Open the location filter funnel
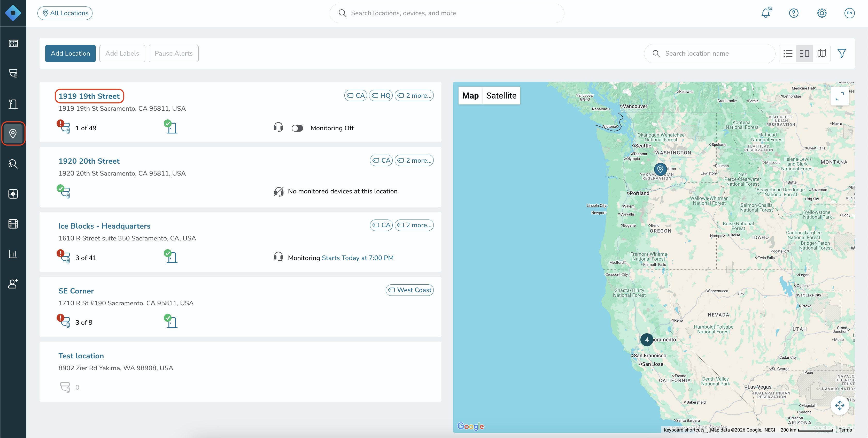 pyautogui.click(x=842, y=53)
